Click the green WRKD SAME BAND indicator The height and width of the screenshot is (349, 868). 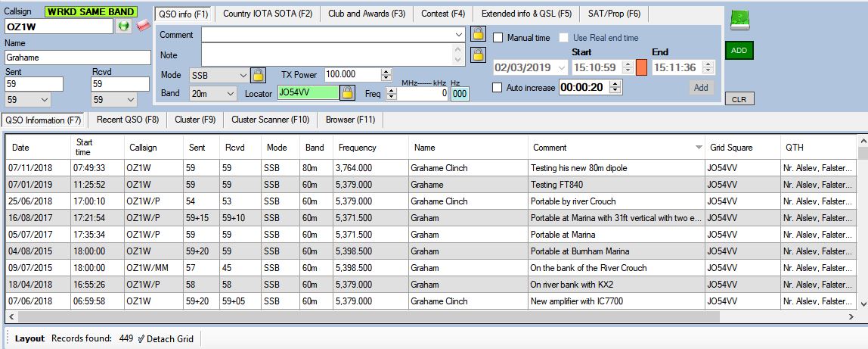91,11
